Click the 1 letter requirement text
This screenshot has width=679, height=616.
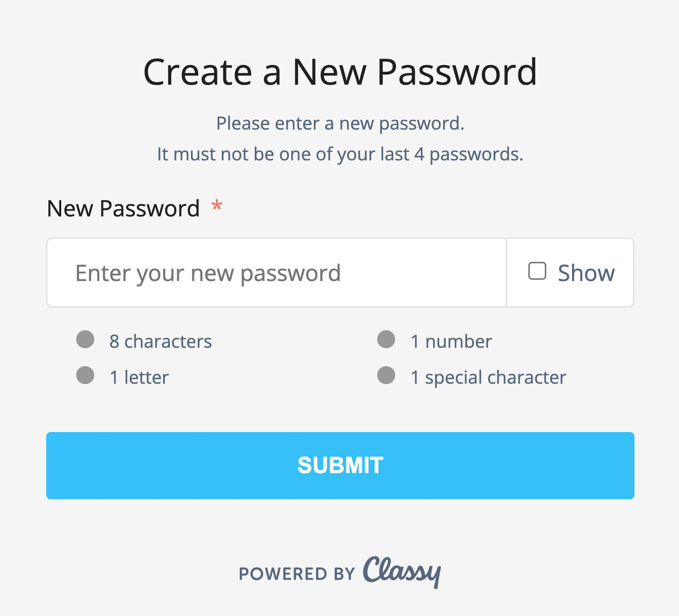[138, 377]
